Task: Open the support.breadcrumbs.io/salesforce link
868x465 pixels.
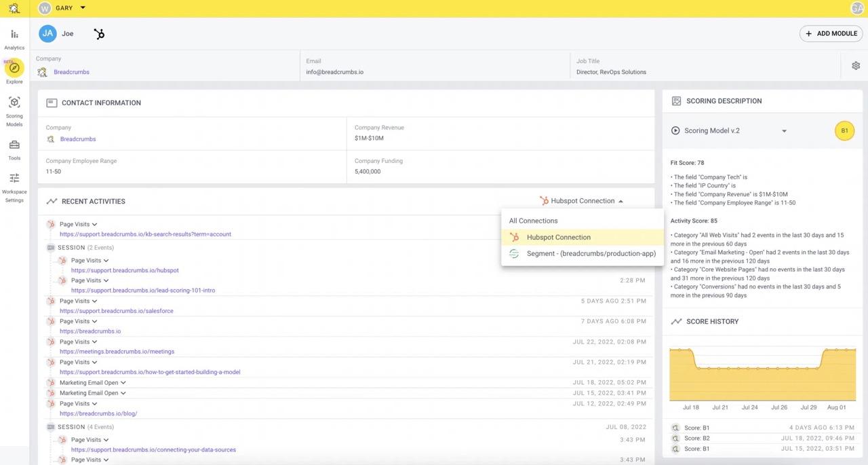Action: [x=117, y=311]
